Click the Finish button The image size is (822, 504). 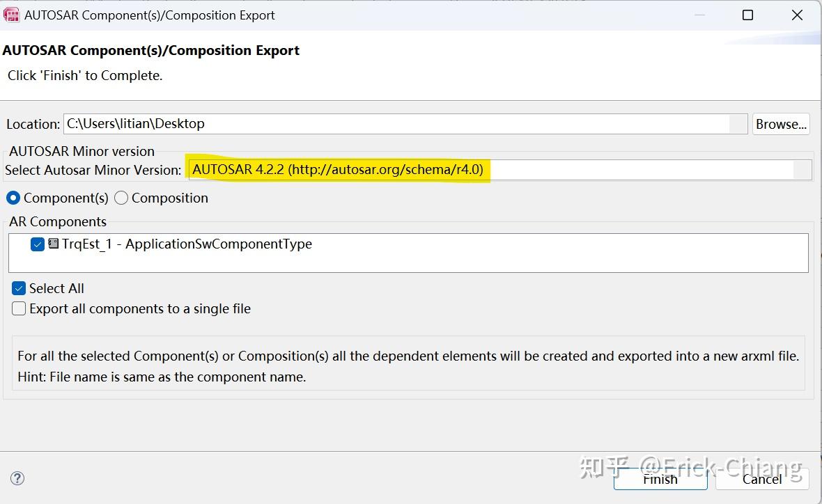coord(660,478)
